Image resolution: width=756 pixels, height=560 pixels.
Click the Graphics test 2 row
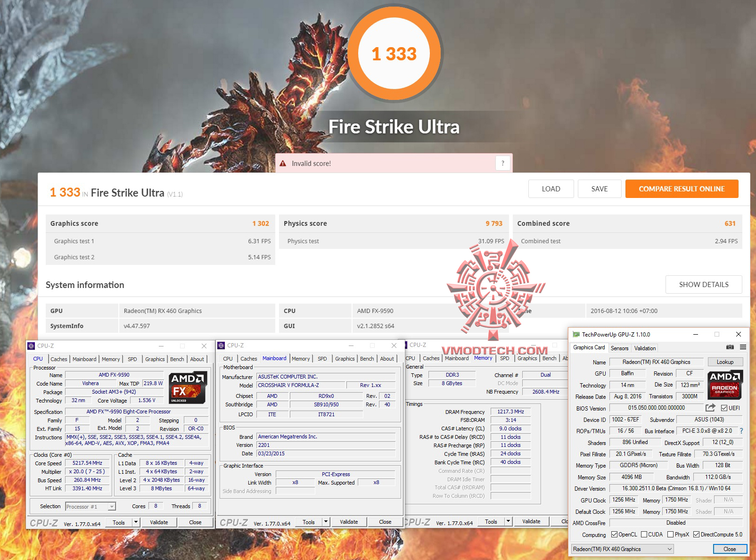[161, 257]
